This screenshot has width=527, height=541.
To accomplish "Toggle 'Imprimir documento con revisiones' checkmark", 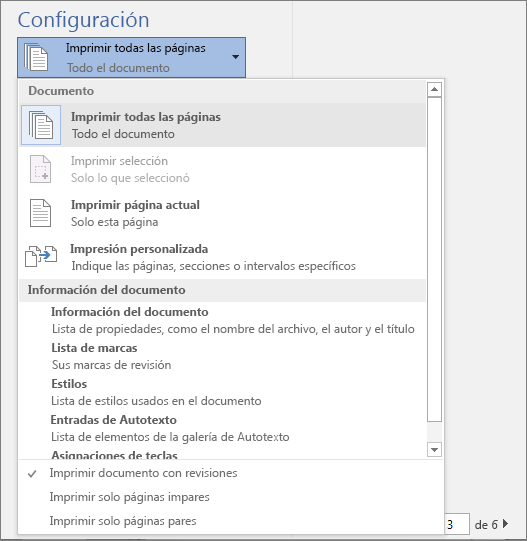I will (32, 474).
